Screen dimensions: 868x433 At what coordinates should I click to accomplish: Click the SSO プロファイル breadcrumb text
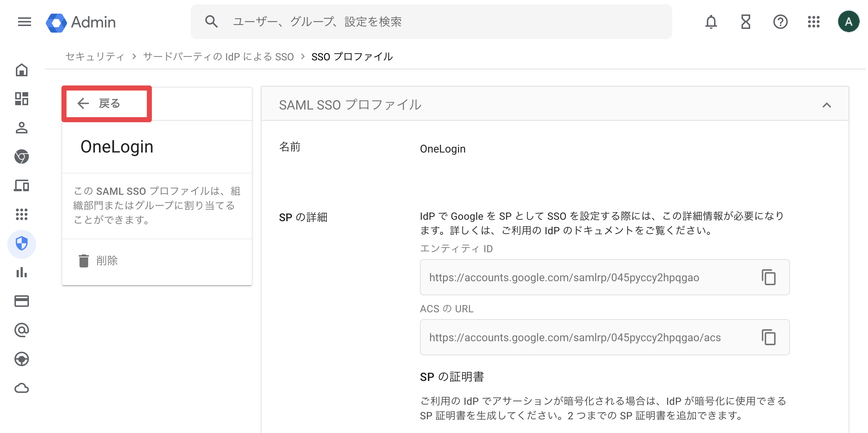[352, 57]
